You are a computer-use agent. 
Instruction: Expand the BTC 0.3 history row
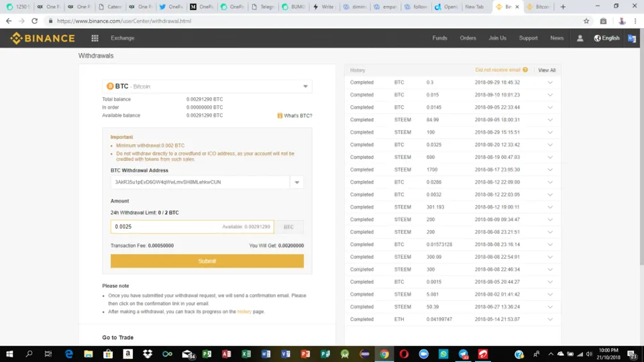tap(550, 82)
